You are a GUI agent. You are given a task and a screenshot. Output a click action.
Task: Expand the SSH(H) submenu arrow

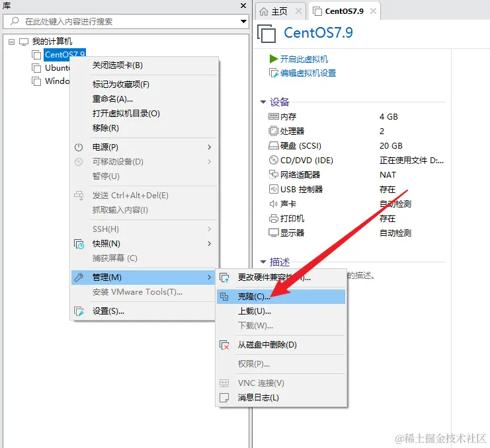210,229
